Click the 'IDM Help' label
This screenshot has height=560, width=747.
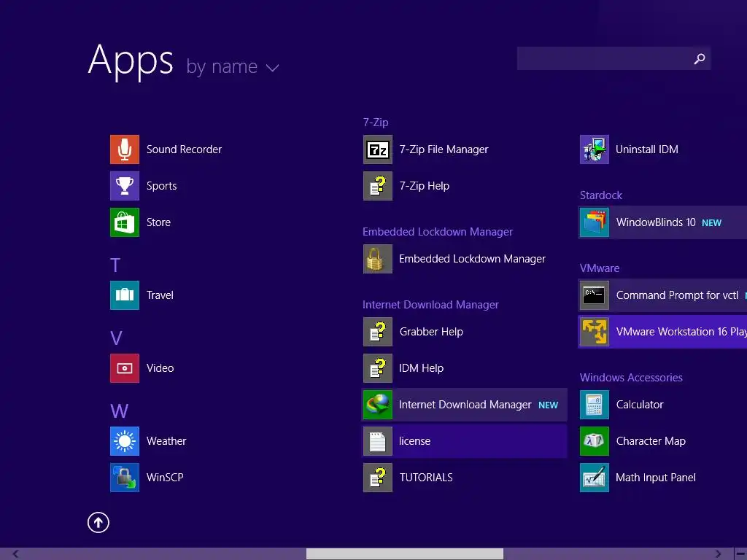pos(421,368)
